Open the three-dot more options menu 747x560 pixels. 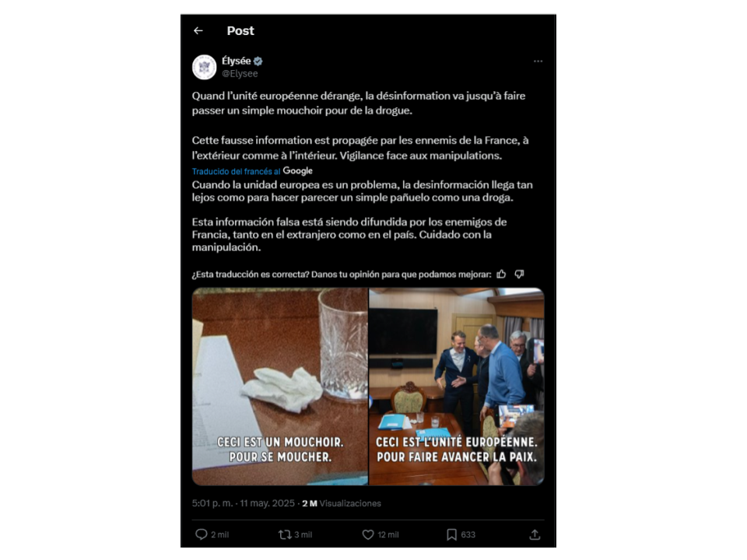coord(538,61)
